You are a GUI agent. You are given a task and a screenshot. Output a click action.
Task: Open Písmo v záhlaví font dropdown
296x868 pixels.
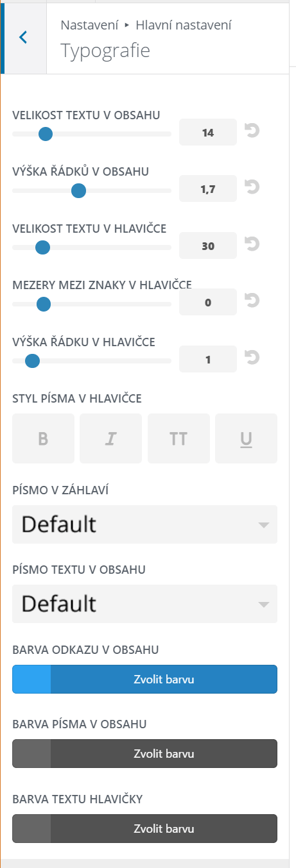coord(145,524)
